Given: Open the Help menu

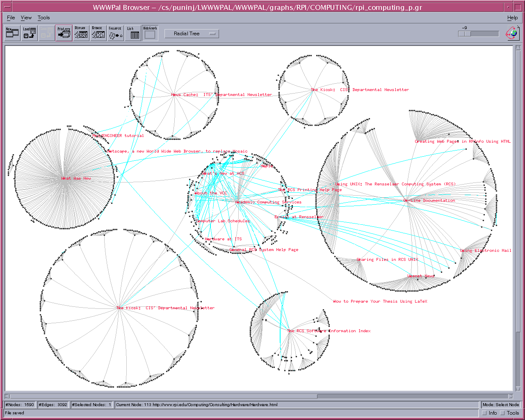Looking at the screenshot, I should point(512,18).
